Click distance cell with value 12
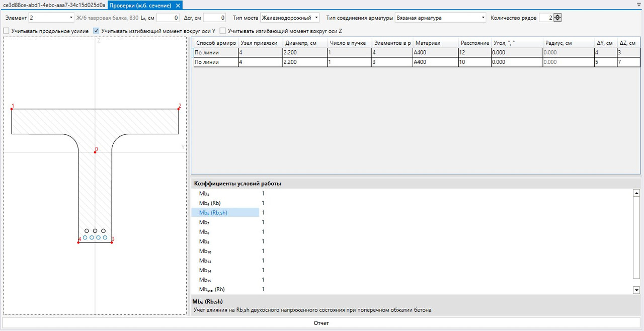 point(474,52)
